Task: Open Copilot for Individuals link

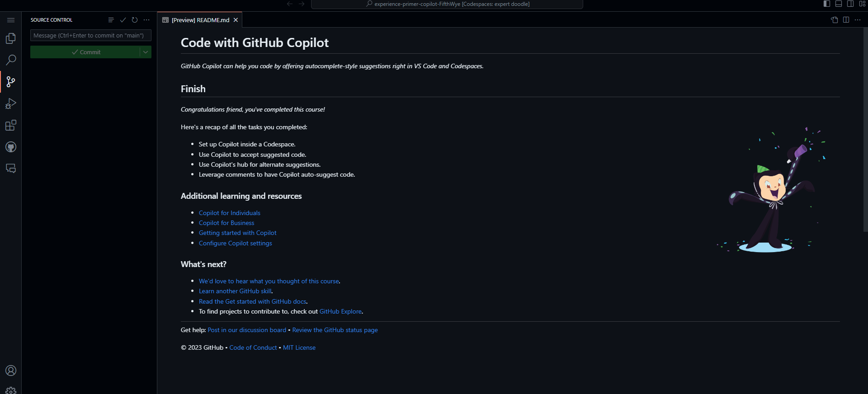Action: (x=230, y=213)
